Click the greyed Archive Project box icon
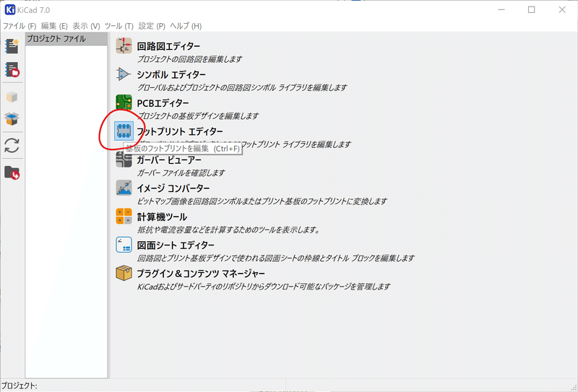Screen dimensions: 578x392 pyautogui.click(x=12, y=97)
